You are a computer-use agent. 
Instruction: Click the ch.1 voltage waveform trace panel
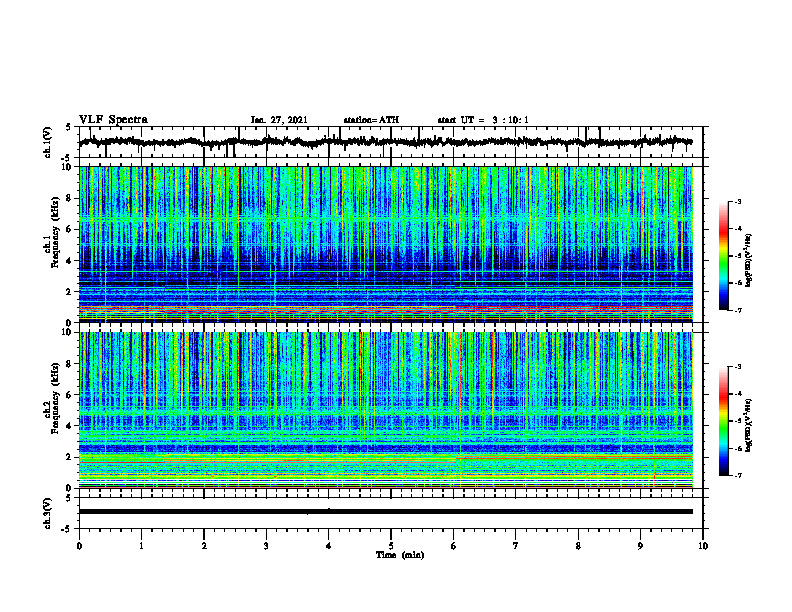pos(391,142)
